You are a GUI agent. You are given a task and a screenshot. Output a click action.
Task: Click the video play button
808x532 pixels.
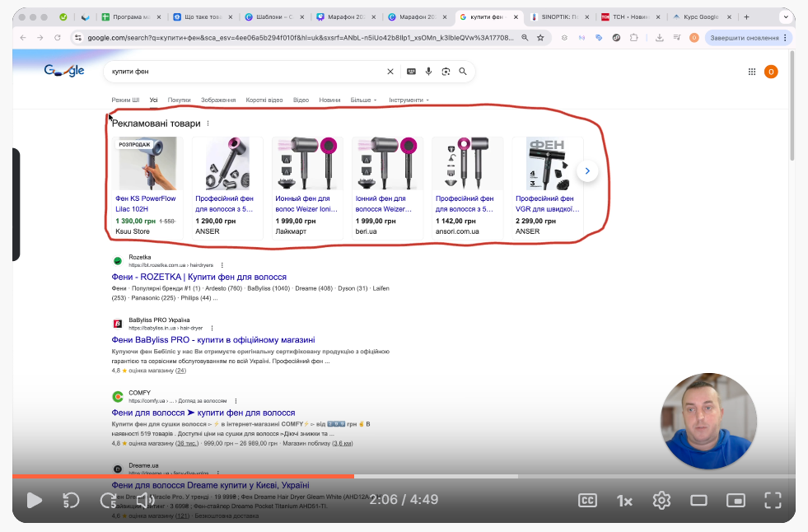coord(34,500)
